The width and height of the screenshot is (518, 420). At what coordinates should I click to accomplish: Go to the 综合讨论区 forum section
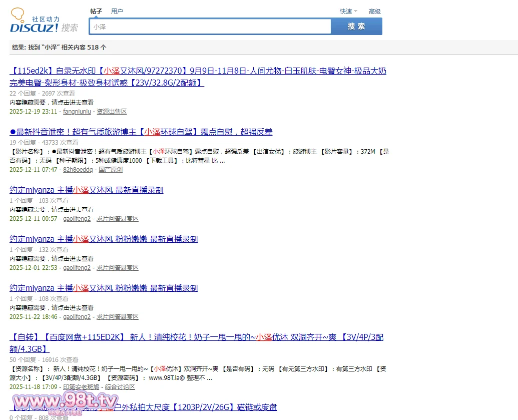coord(120,387)
